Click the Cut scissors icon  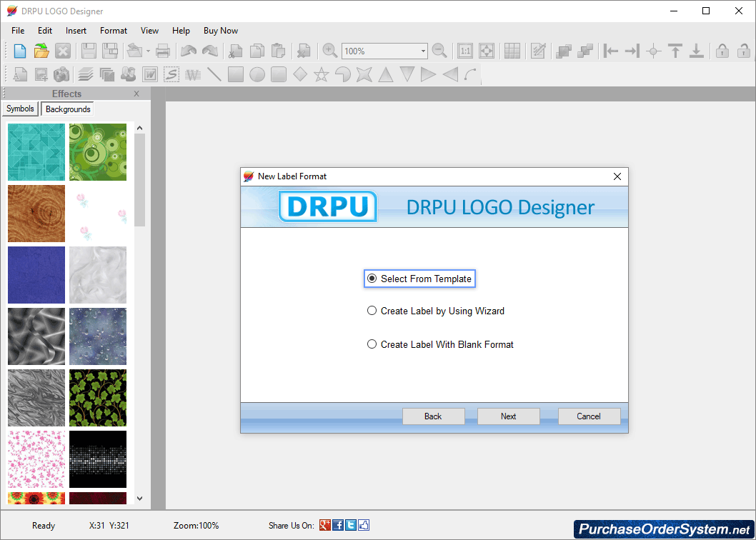pyautogui.click(x=235, y=51)
